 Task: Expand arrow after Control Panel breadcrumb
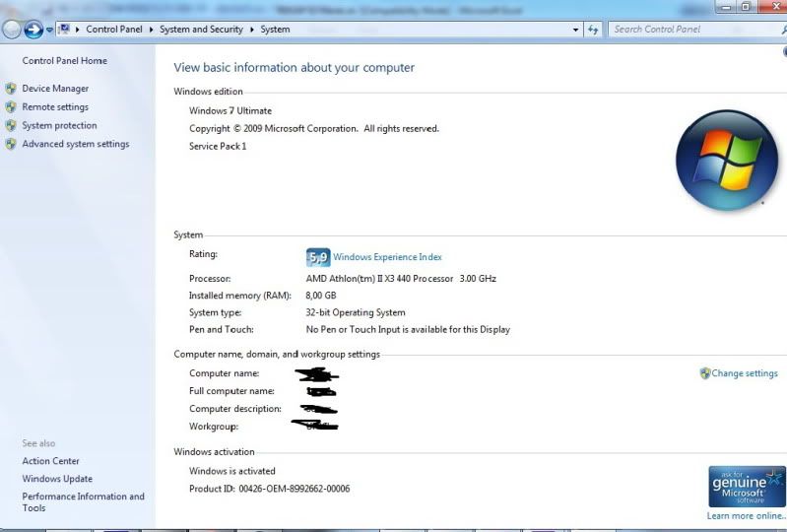click(151, 30)
